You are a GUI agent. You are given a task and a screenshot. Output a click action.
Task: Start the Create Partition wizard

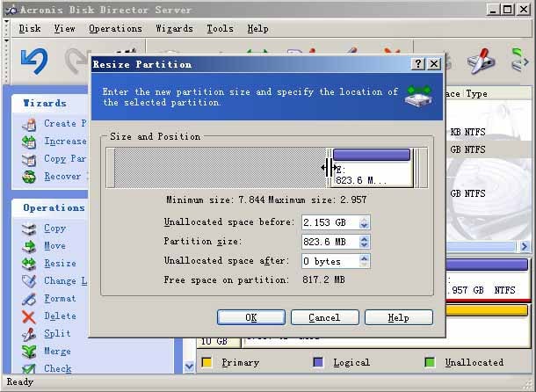coord(64,124)
